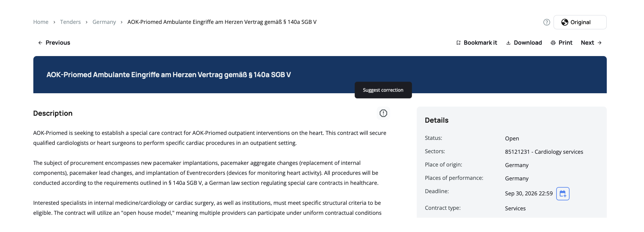Click the download arrow icon
This screenshot has height=232, width=644.
coord(508,43)
